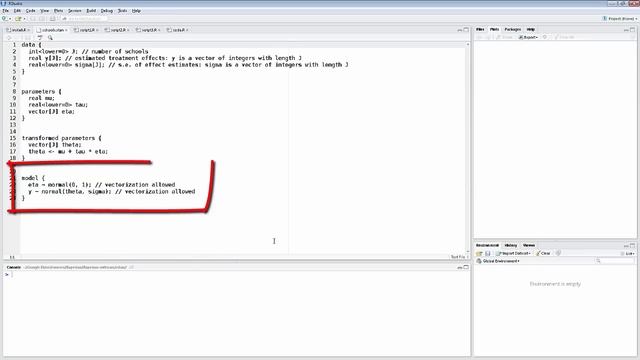This screenshot has height=360, width=640.
Task: Open the Help menu in menu bar
Action: 136,11
